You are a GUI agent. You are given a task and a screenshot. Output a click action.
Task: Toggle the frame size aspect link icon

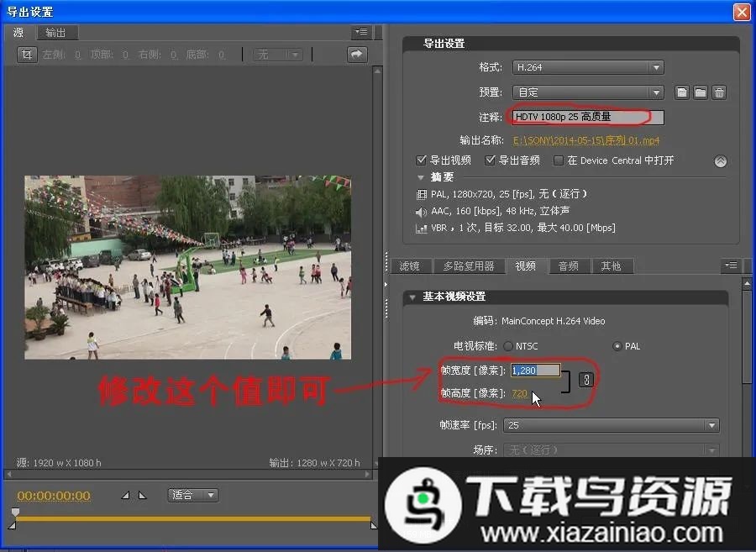point(586,380)
